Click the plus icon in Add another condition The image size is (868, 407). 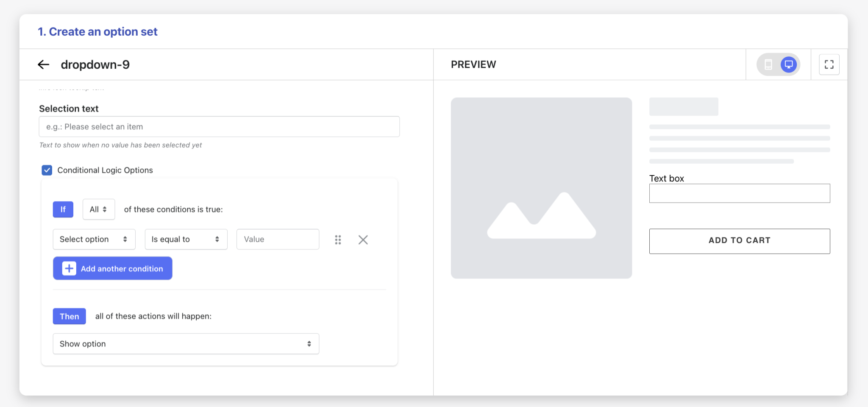(69, 268)
